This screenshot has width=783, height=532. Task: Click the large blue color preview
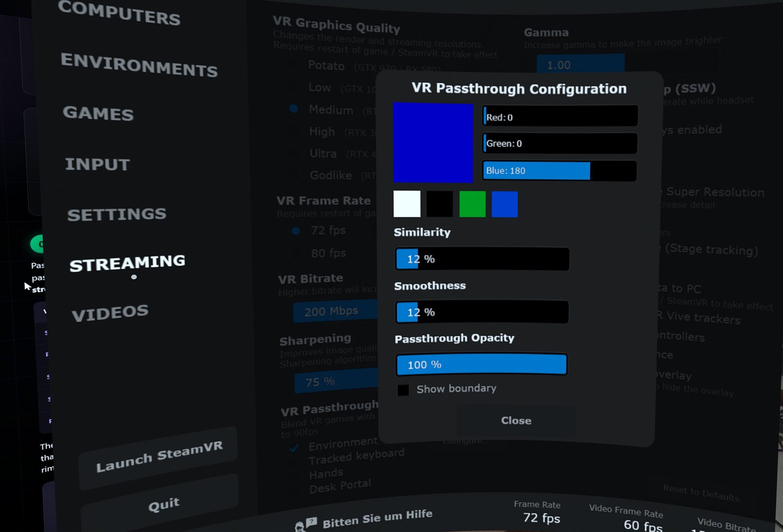click(433, 142)
